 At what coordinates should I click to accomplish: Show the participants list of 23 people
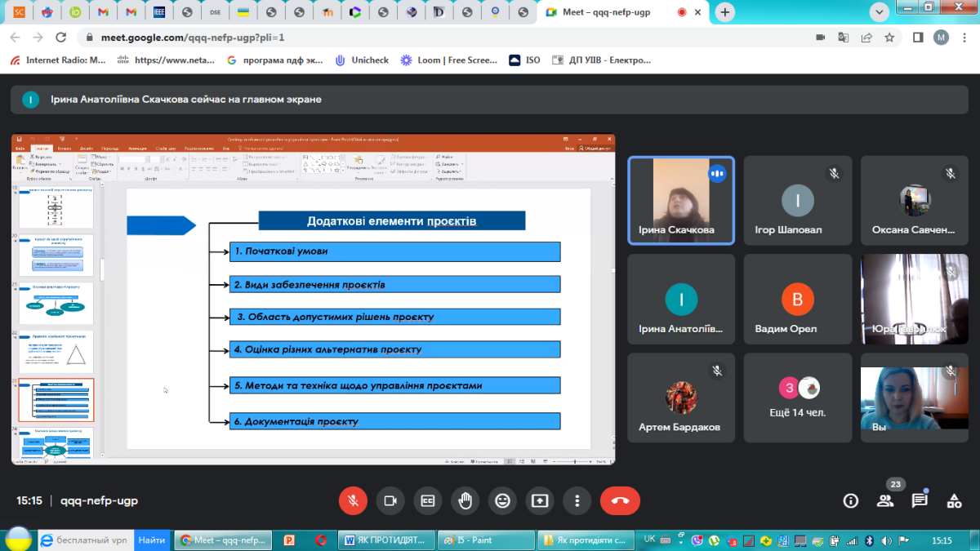[885, 500]
